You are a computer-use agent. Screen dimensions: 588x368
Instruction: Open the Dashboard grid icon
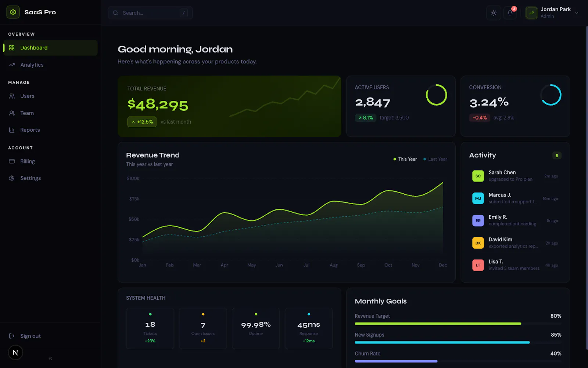[12, 48]
